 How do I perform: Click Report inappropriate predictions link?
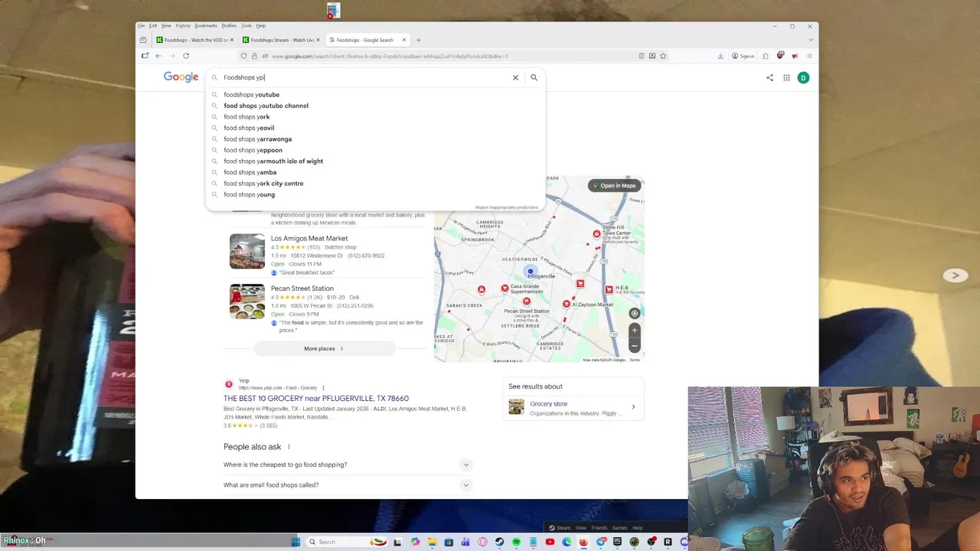(507, 207)
